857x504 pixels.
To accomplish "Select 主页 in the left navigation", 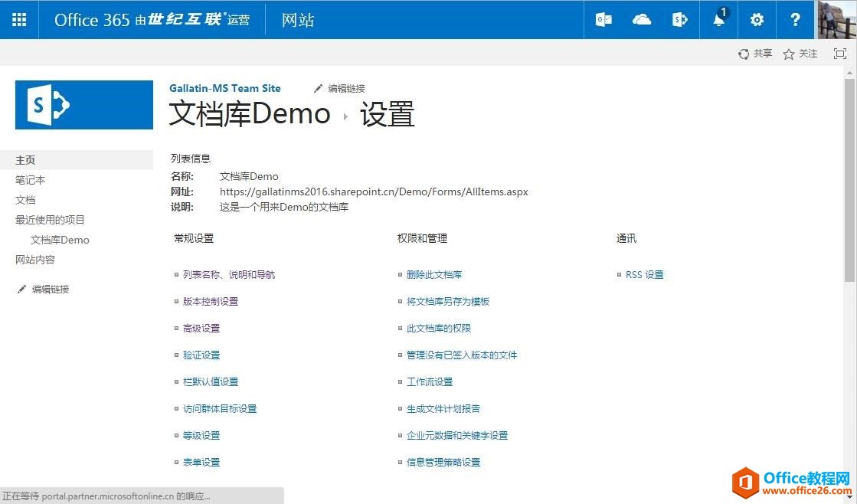I will click(77, 160).
